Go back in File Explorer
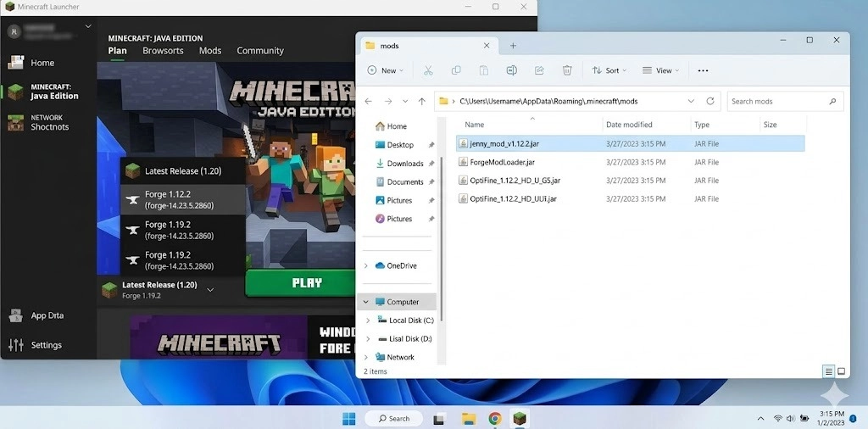The height and width of the screenshot is (429, 868). pyautogui.click(x=368, y=101)
